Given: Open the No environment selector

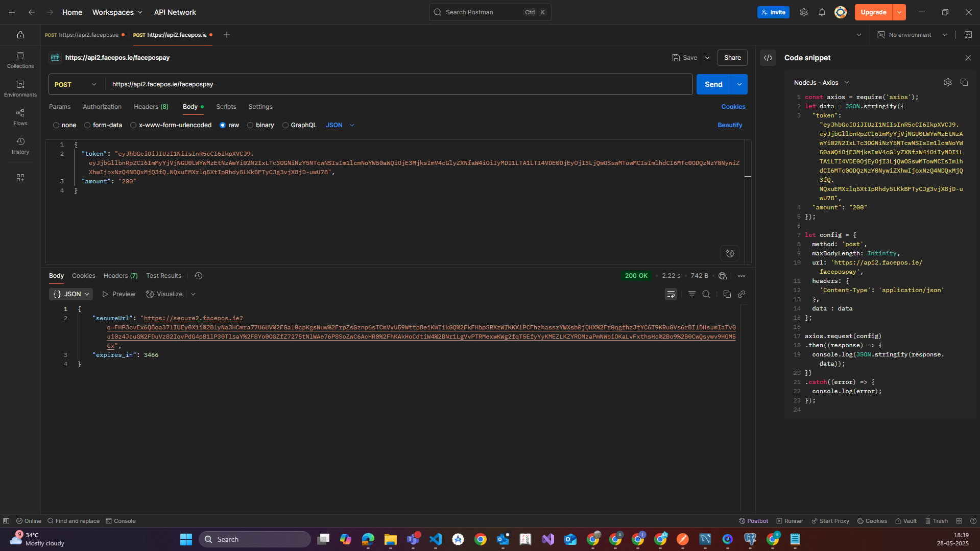Looking at the screenshot, I should (x=913, y=35).
